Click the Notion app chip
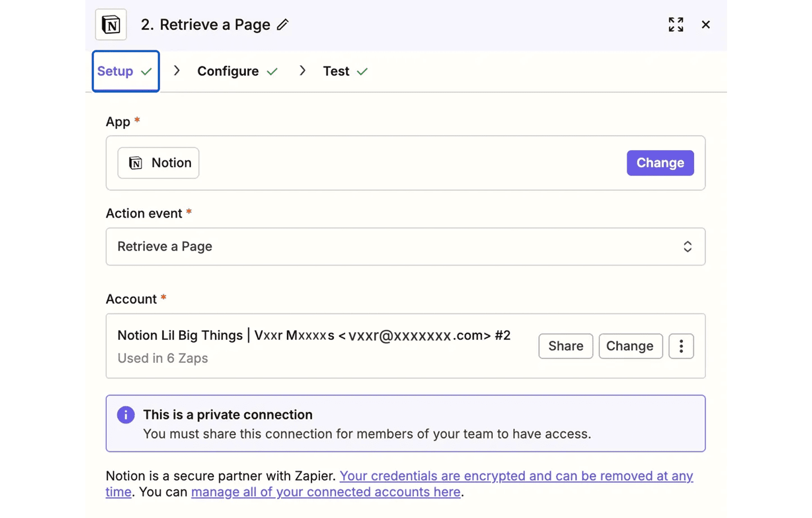812x518 pixels. [x=158, y=163]
